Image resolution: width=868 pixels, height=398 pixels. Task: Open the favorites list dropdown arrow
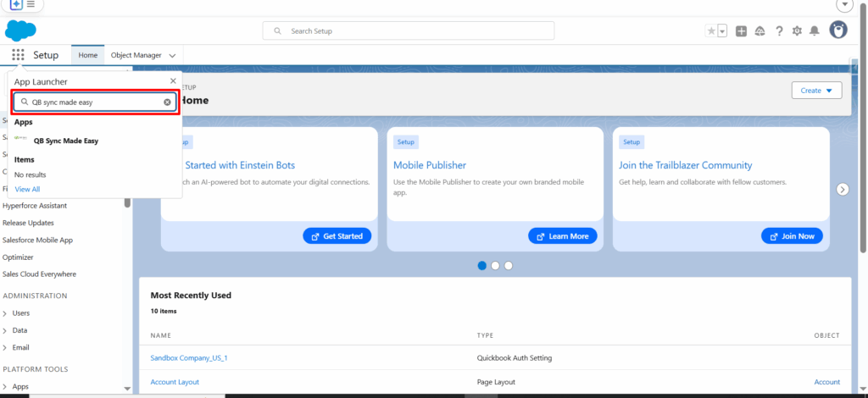pos(722,31)
